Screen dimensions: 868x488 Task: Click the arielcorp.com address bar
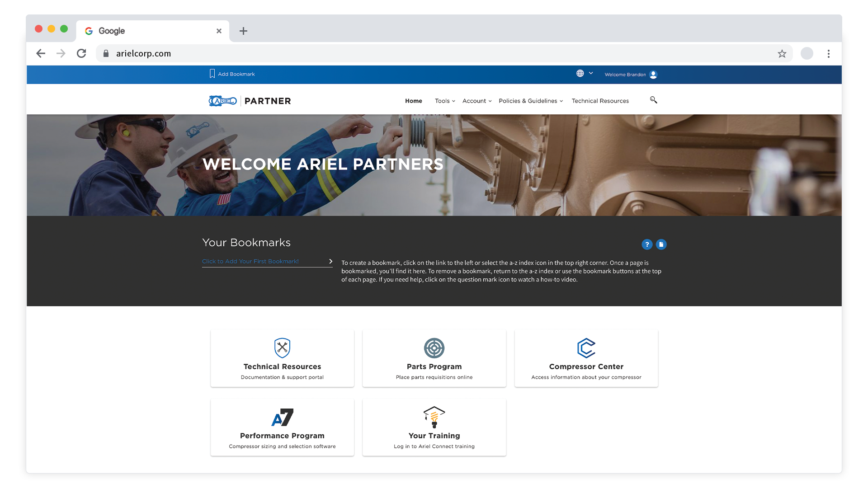tap(444, 53)
